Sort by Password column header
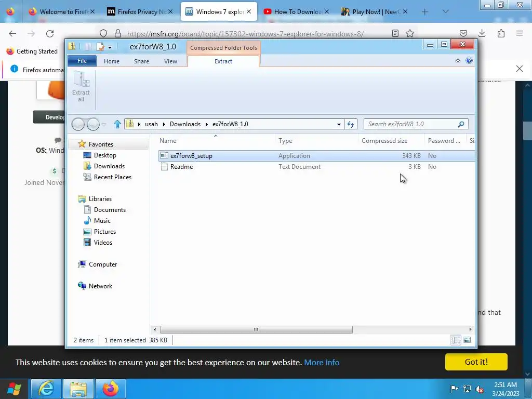The width and height of the screenshot is (532, 399). [x=445, y=141]
